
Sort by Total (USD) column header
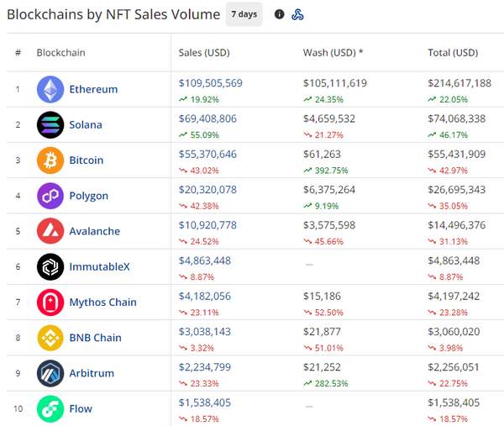[453, 53]
